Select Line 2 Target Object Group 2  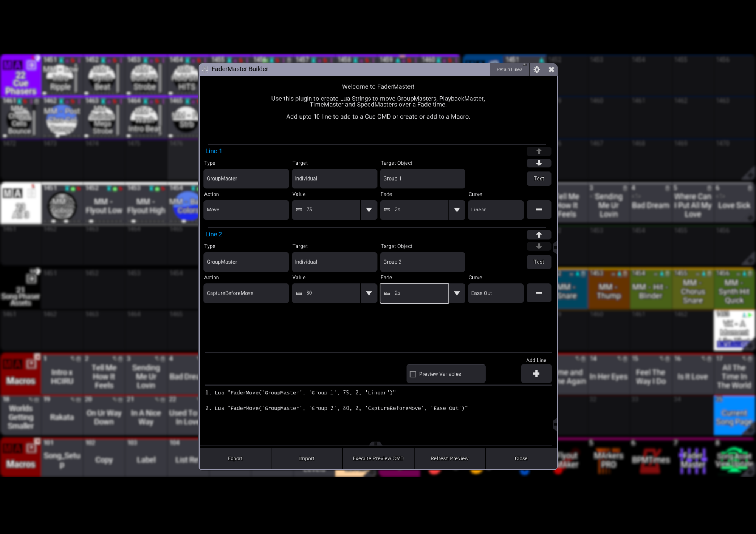(x=423, y=262)
